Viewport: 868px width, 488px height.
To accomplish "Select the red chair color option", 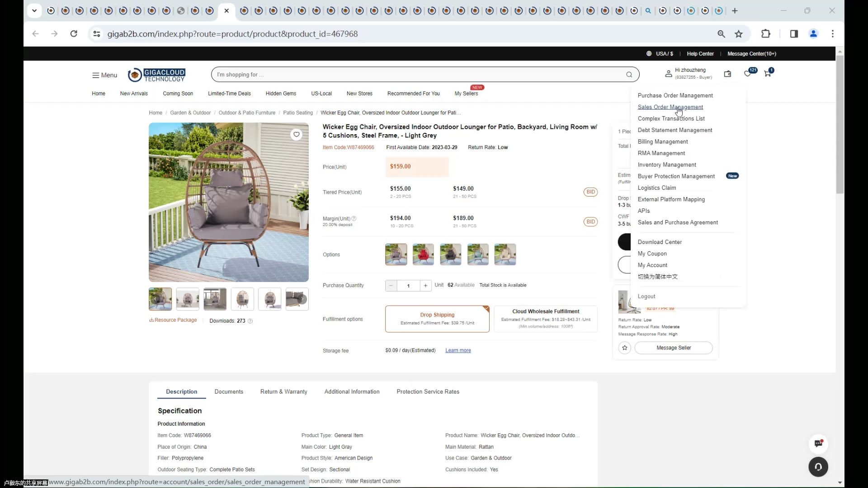I will point(423,254).
